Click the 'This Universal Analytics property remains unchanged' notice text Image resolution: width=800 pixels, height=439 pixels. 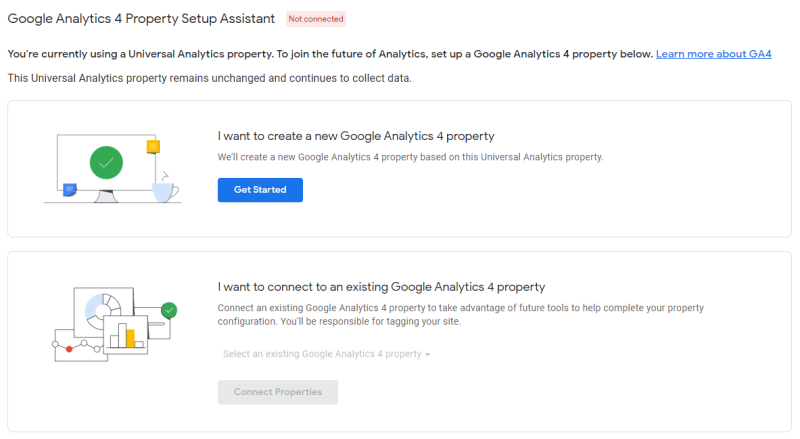click(x=210, y=78)
